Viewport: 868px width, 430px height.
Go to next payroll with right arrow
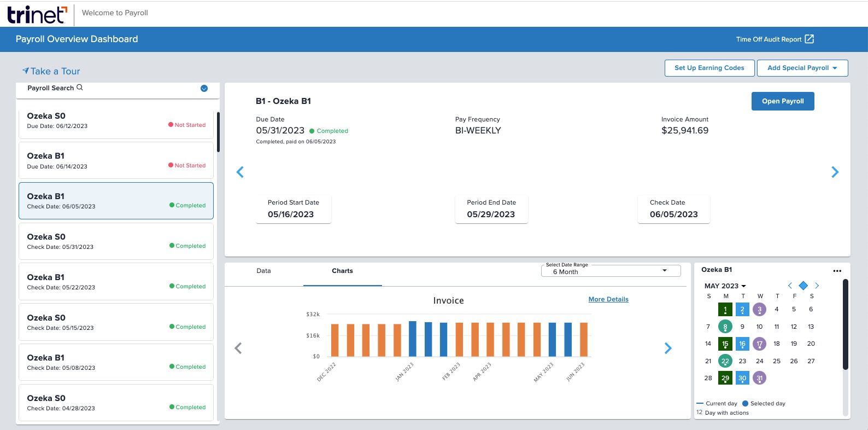tap(835, 172)
